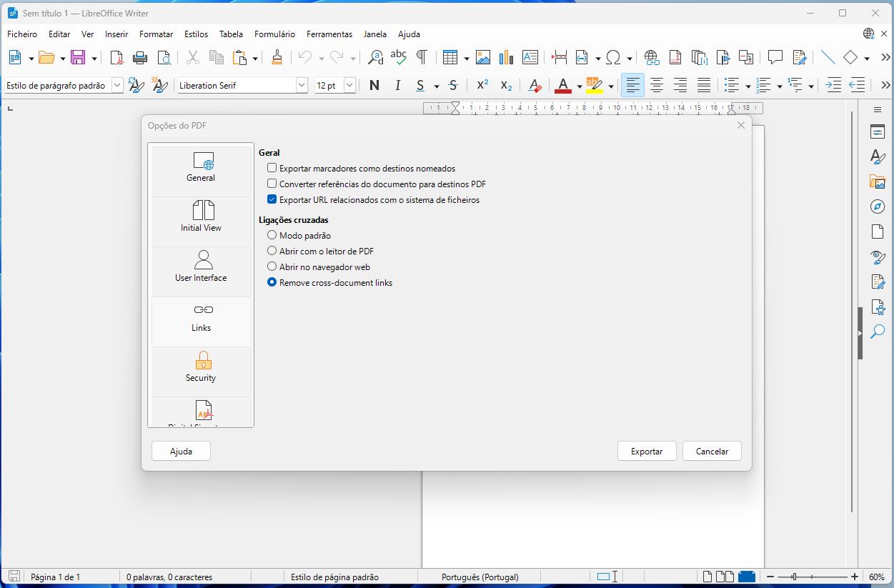Open sidebar Properties panel icon
The image size is (894, 588).
877,132
